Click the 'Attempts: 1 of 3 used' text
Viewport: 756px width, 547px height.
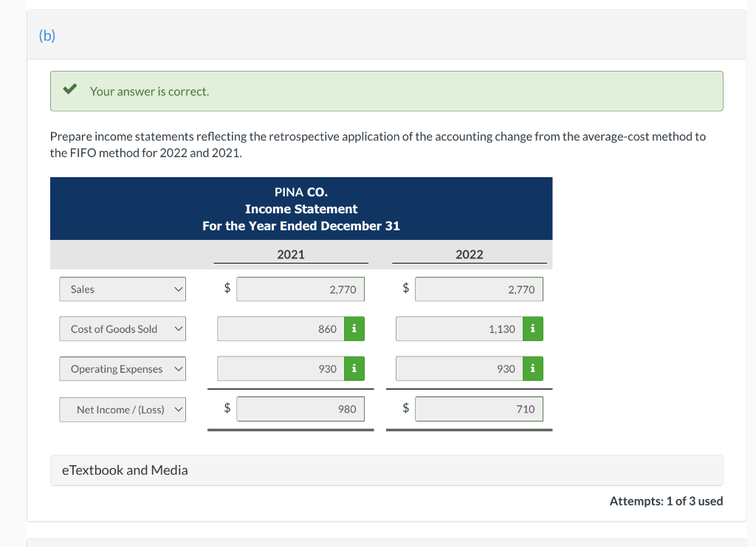coord(666,500)
